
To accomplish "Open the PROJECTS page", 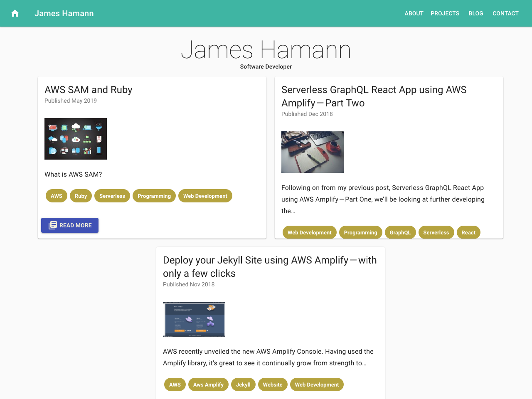I will tap(445, 13).
